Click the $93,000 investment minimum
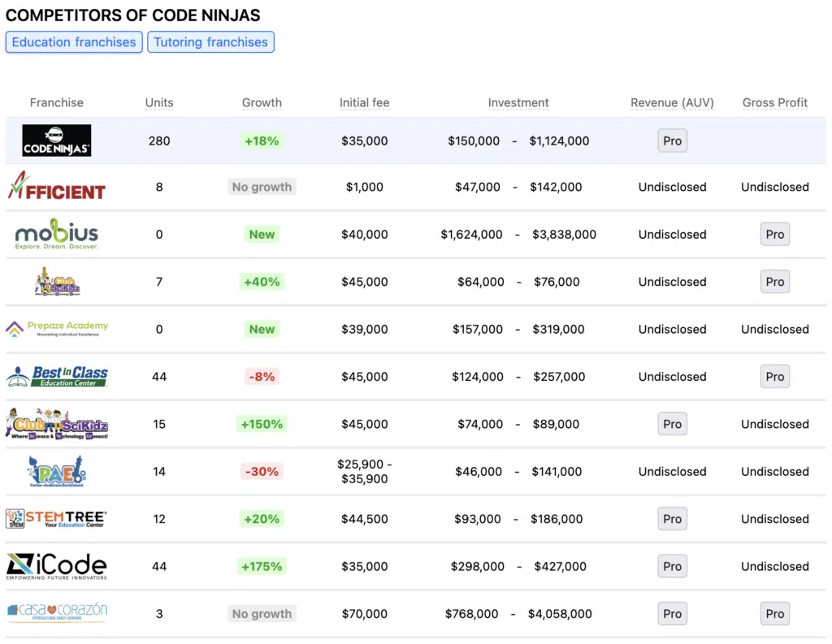Screen dimensions: 832x644 [478, 519]
